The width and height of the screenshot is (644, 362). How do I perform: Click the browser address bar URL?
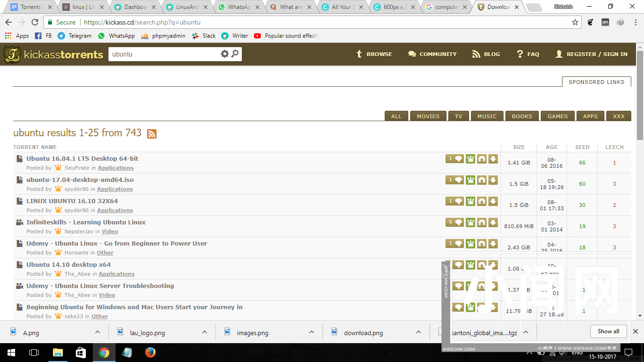(142, 22)
